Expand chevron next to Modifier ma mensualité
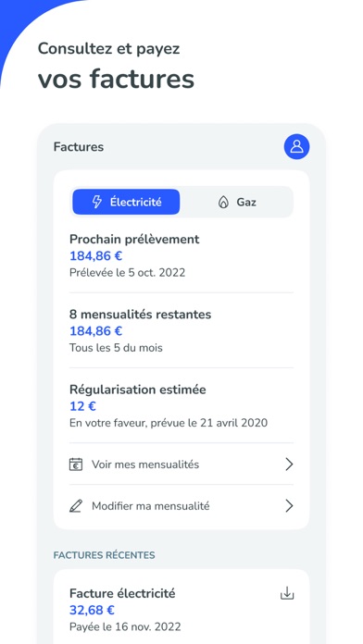 pos(290,506)
